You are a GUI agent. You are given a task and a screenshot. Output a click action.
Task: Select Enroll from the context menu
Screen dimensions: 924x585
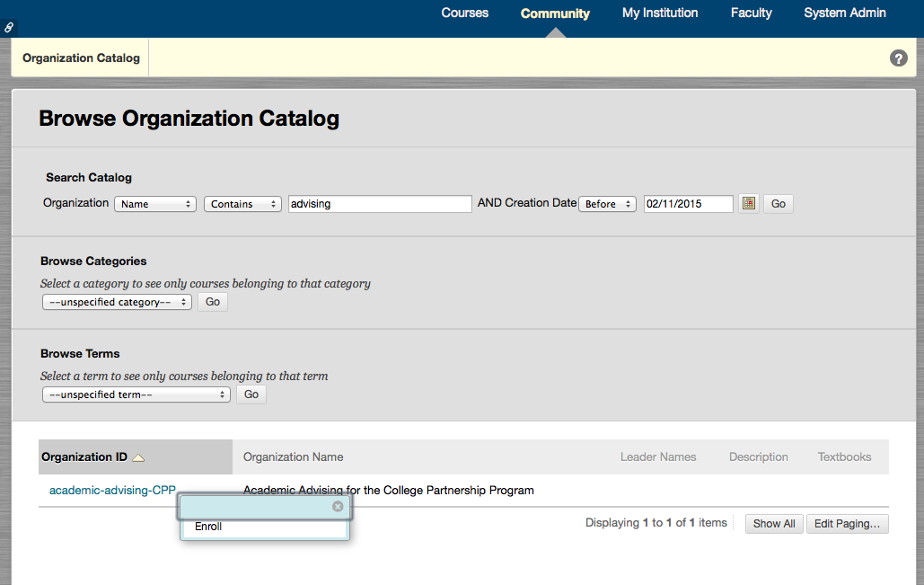(x=208, y=527)
